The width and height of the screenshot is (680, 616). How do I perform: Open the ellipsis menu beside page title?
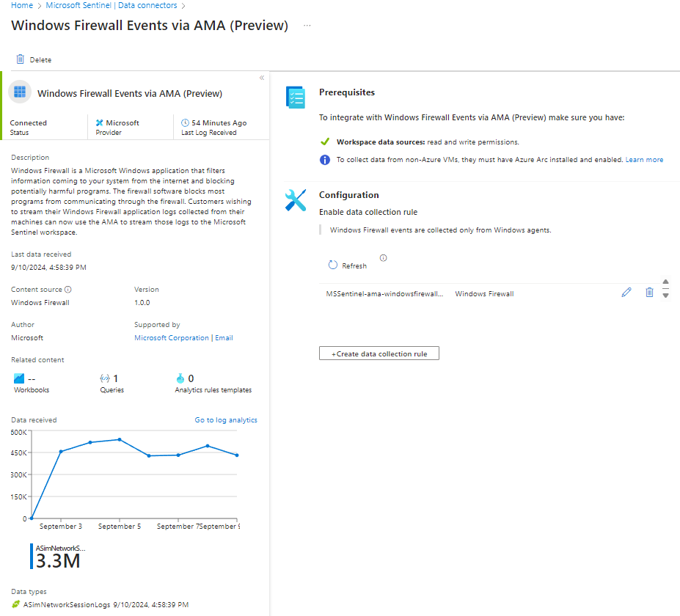pyautogui.click(x=307, y=26)
